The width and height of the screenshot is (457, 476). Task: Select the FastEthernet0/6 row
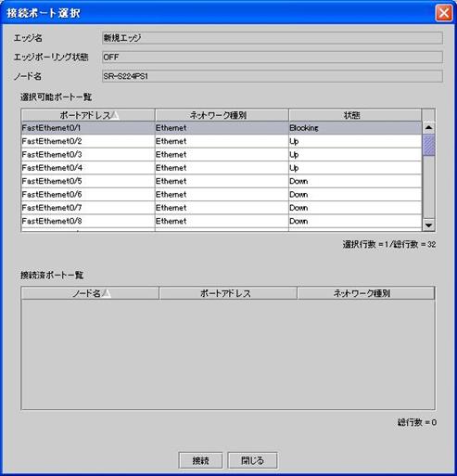point(222,195)
